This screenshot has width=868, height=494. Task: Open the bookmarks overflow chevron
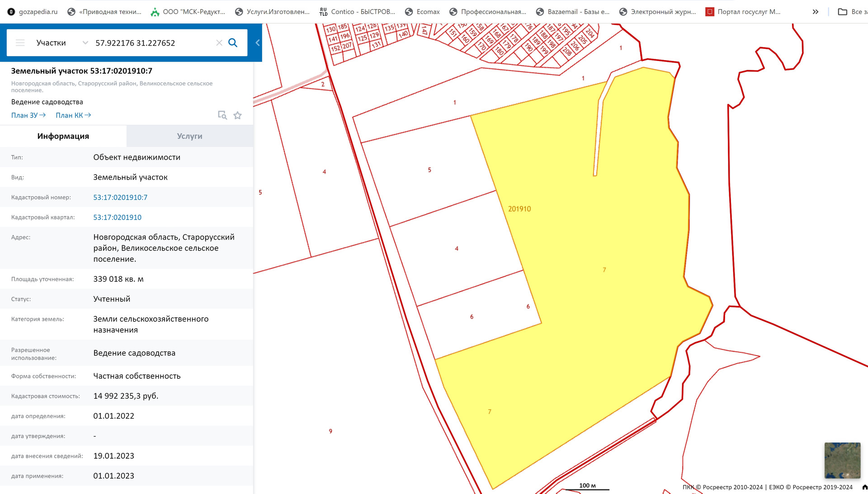pos(815,12)
